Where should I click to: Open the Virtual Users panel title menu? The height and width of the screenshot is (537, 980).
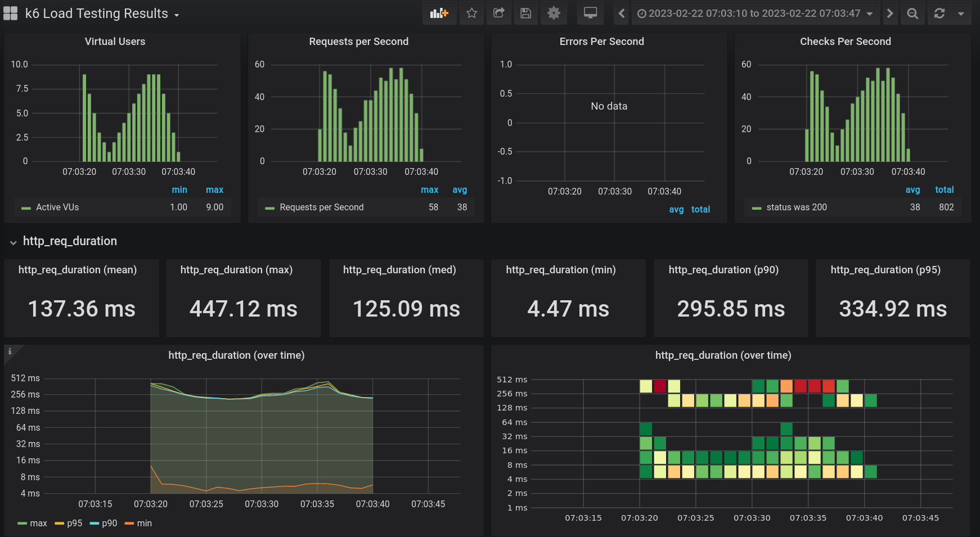(115, 42)
